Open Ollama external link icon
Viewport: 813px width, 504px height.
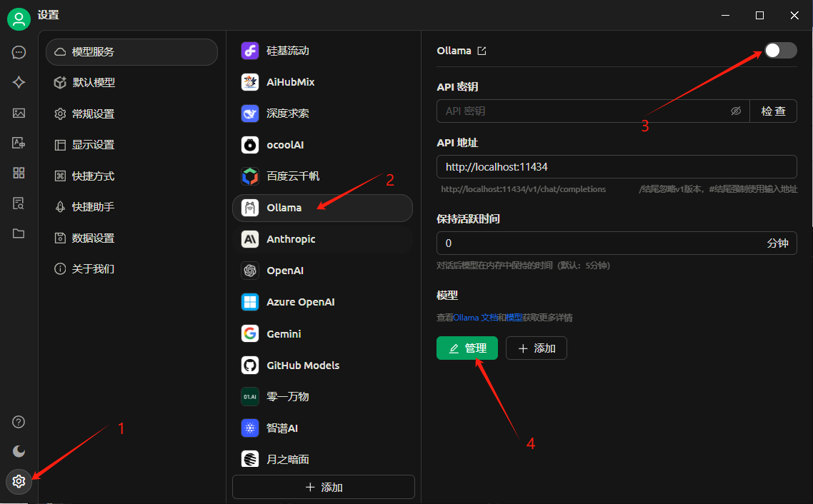click(482, 51)
